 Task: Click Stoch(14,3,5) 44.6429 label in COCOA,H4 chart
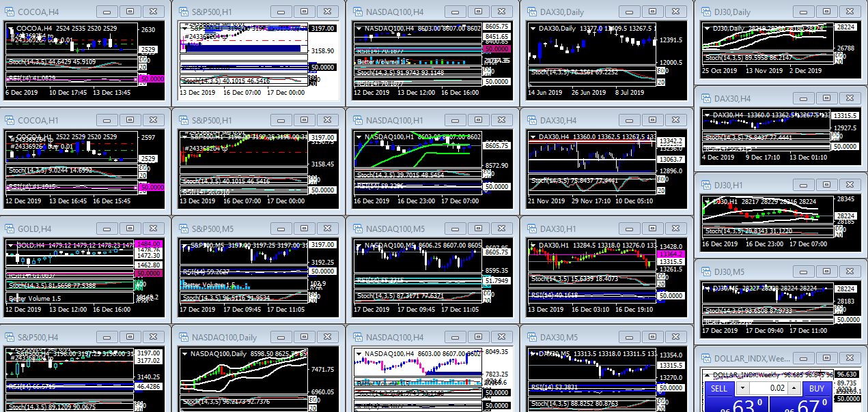click(x=51, y=61)
